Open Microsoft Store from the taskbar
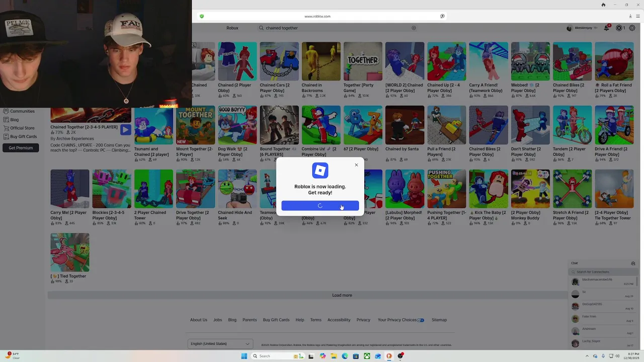 click(356, 356)
